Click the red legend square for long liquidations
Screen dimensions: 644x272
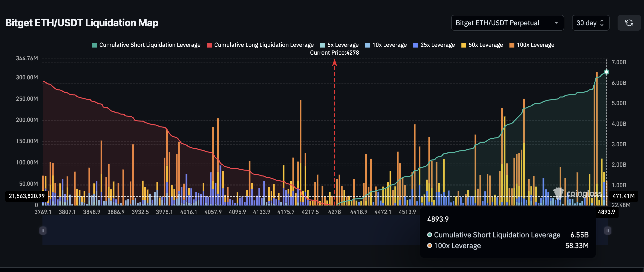click(209, 45)
